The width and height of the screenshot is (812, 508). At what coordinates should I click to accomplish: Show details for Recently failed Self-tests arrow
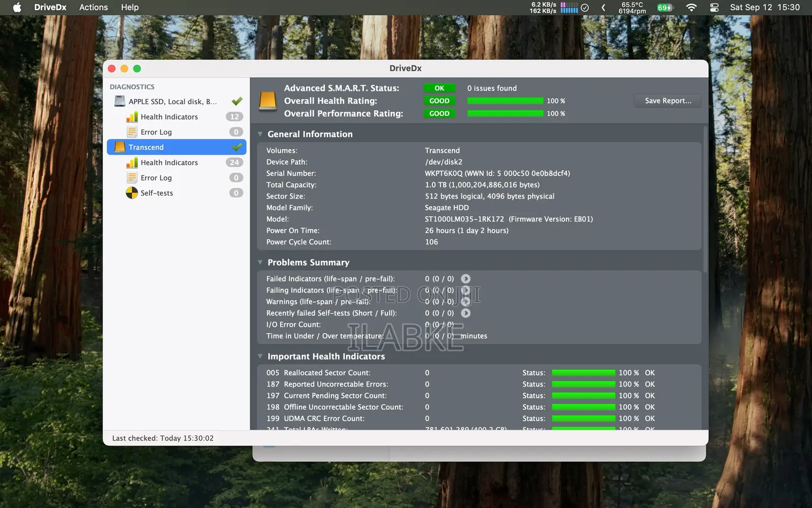tap(465, 313)
